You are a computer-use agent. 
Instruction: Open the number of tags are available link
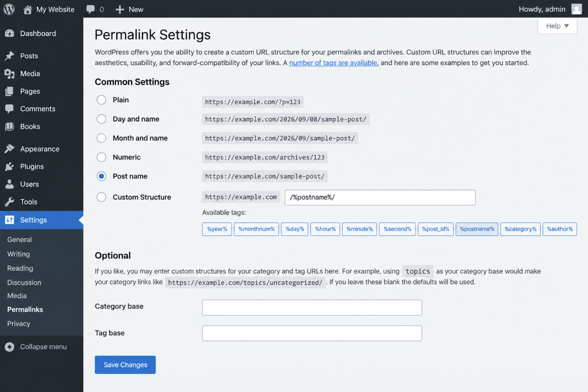point(333,63)
